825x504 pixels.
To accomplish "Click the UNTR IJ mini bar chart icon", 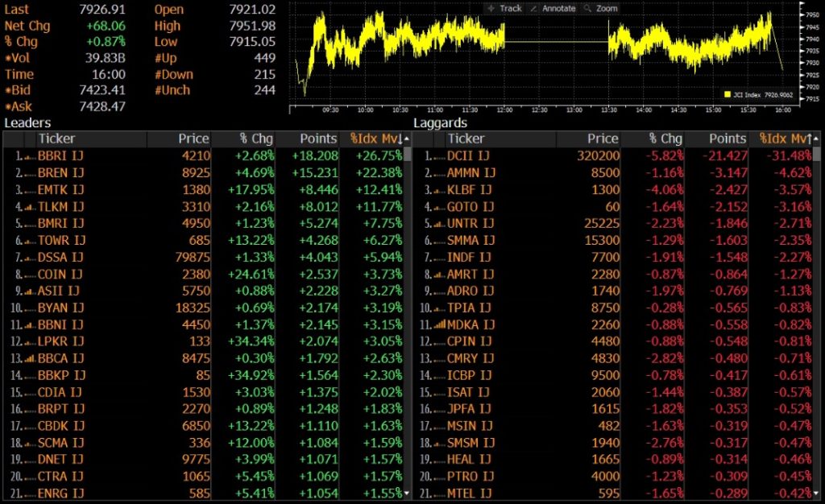I will pyautogui.click(x=439, y=224).
